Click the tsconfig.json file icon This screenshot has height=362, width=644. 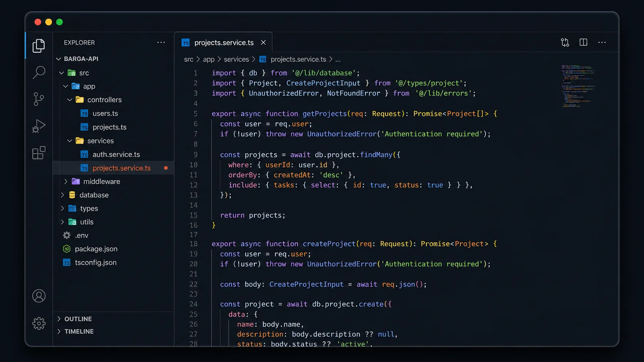[x=67, y=263]
